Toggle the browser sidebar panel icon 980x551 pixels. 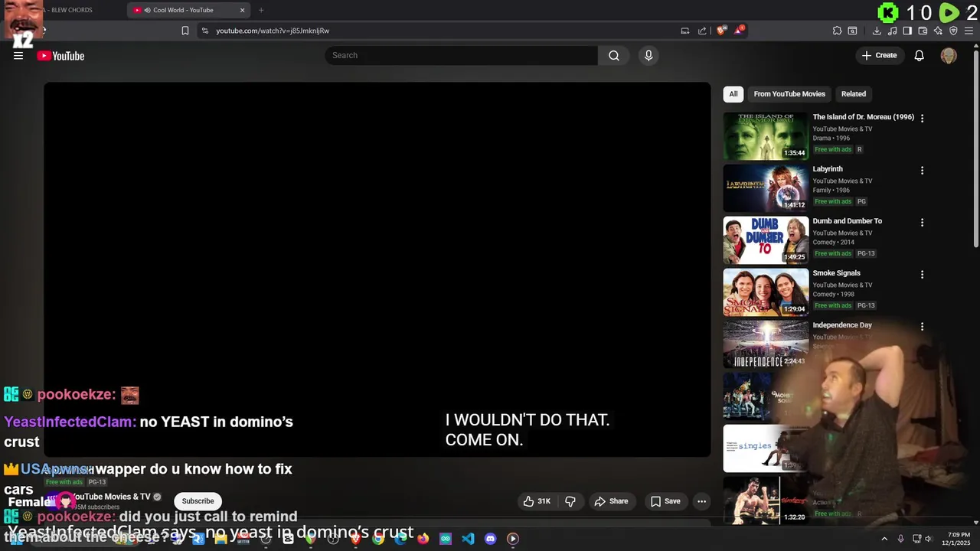click(x=907, y=31)
